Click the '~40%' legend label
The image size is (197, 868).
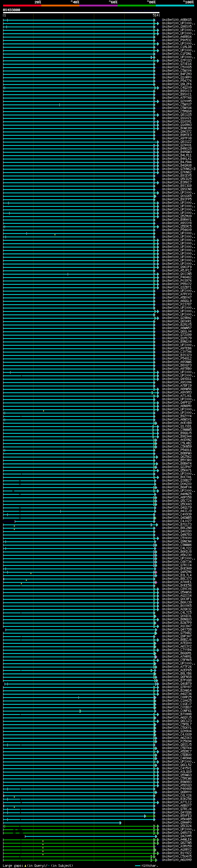(x=75, y=2)
